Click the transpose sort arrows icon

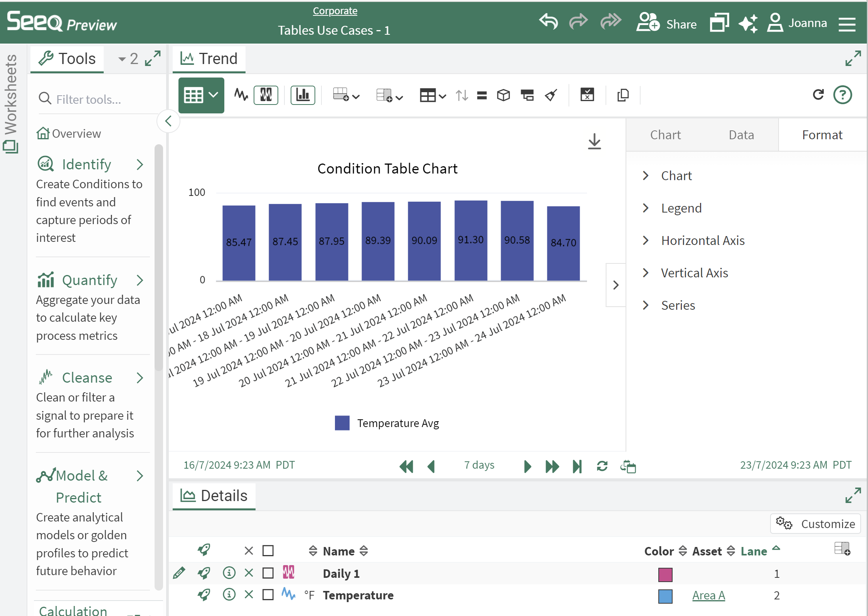coord(462,95)
